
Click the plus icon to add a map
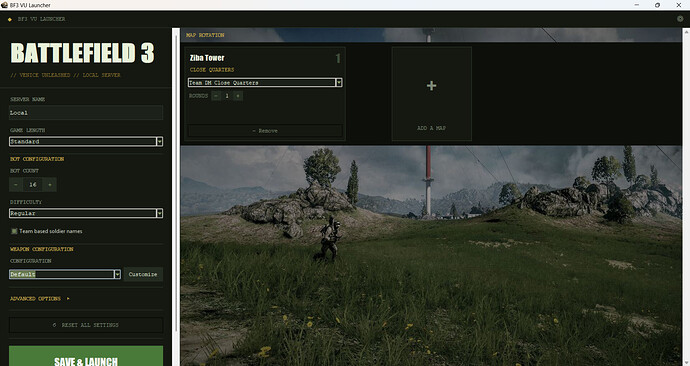[432, 85]
